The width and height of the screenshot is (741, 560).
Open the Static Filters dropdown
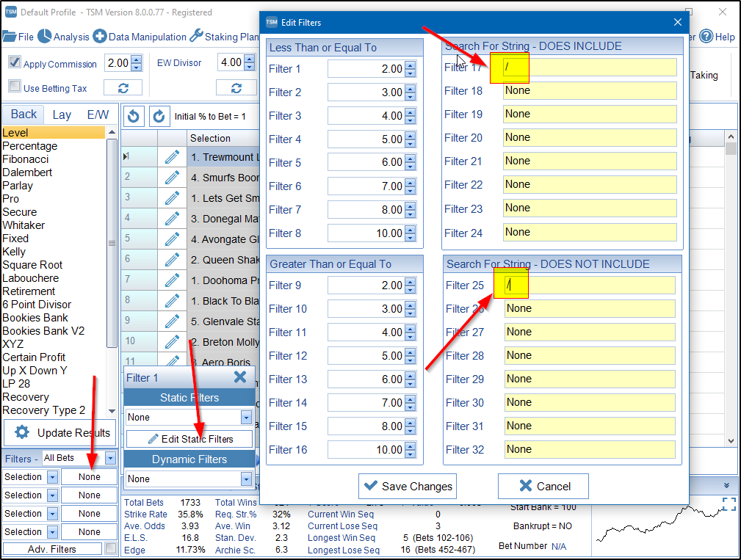[x=246, y=418]
